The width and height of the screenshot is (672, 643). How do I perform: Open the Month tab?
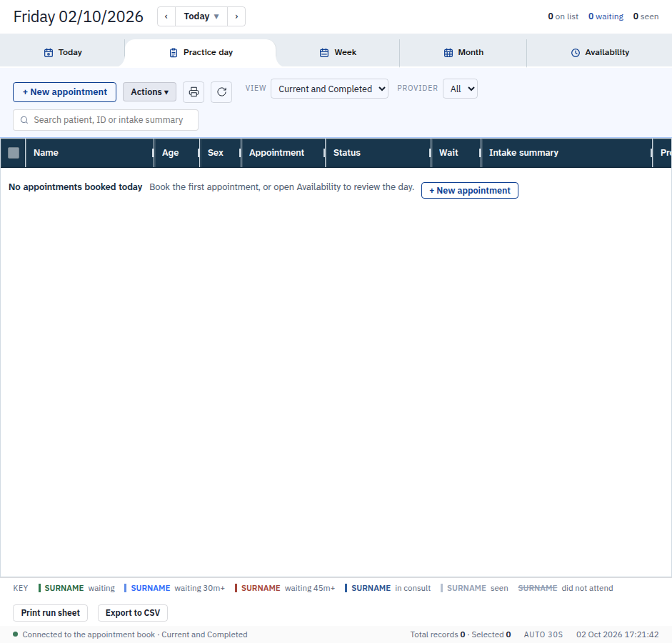(x=463, y=53)
